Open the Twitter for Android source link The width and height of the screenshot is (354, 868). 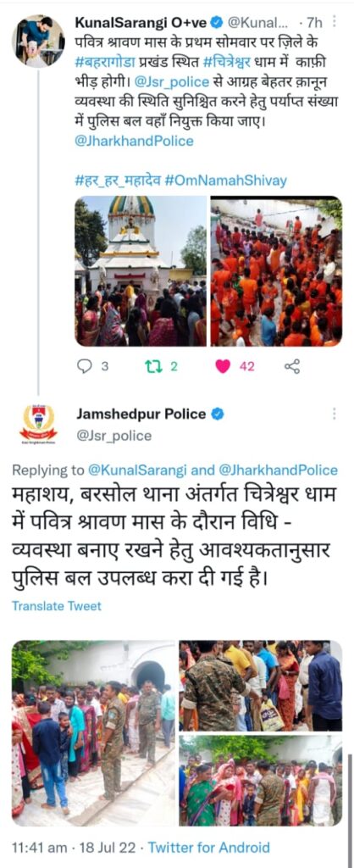point(209,847)
